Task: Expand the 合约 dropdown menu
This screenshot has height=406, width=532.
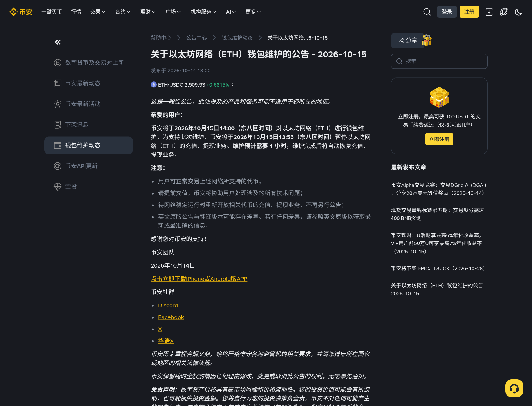Action: point(123,12)
